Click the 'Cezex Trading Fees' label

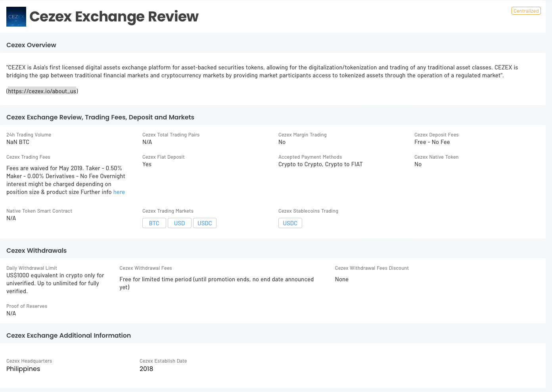pos(28,157)
